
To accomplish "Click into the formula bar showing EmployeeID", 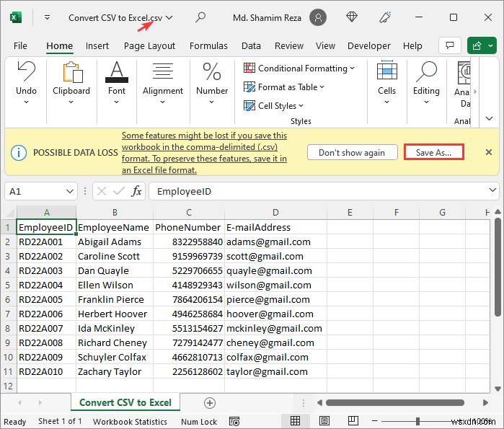I will tap(318, 192).
